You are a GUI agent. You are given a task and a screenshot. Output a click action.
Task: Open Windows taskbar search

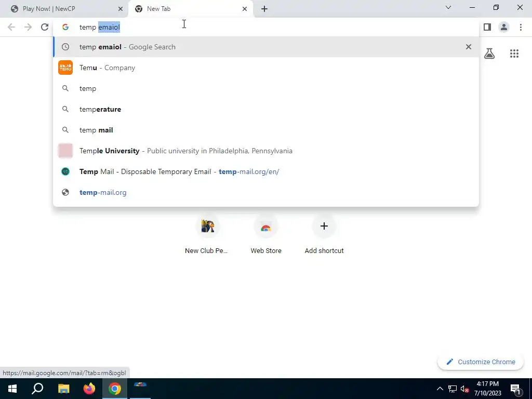click(37, 389)
